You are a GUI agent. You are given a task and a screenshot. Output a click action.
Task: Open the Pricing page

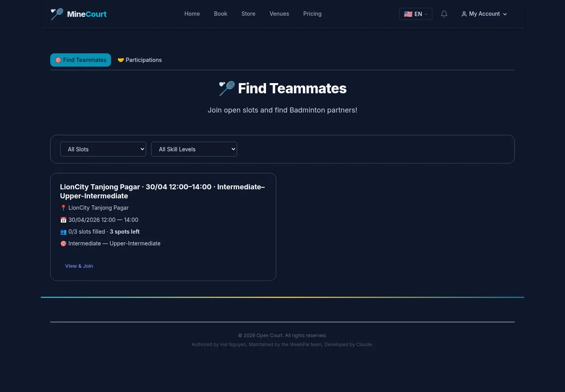[312, 14]
